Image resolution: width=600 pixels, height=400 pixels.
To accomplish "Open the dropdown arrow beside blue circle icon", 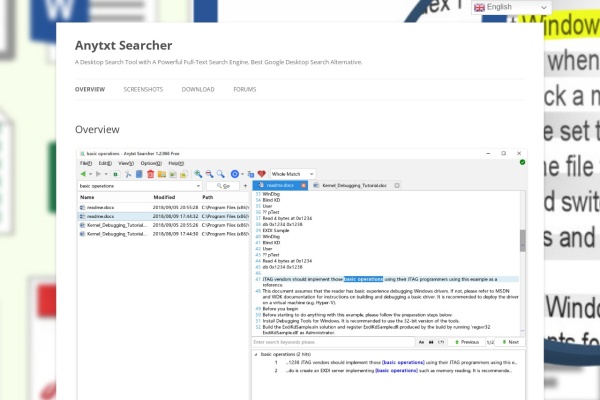I will tap(242, 174).
